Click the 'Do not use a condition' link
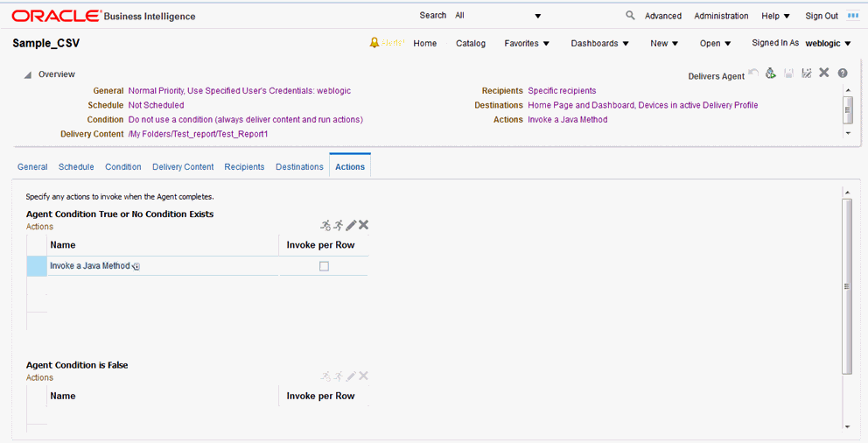Viewport: 868px width, 443px height. tap(246, 120)
